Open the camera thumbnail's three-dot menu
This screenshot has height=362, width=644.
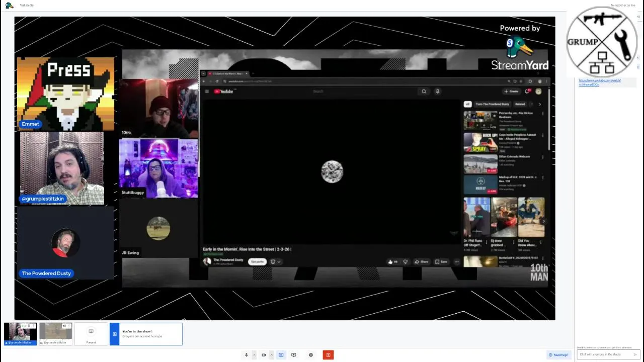(x=34, y=326)
